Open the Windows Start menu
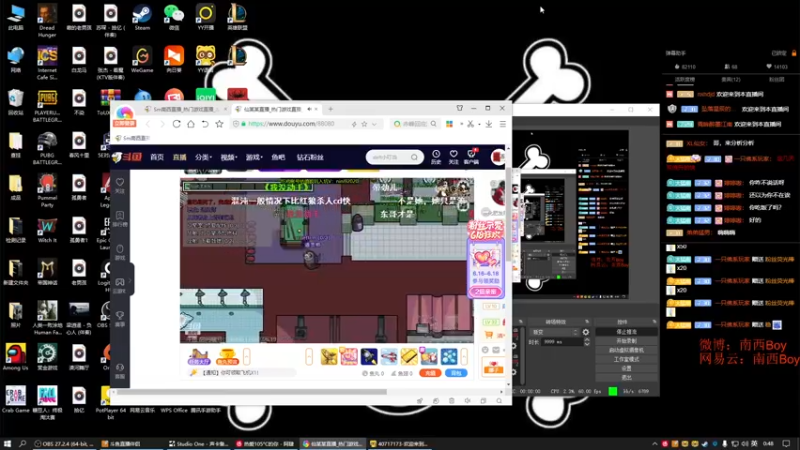Viewport: 800px width, 450px height. (7, 444)
